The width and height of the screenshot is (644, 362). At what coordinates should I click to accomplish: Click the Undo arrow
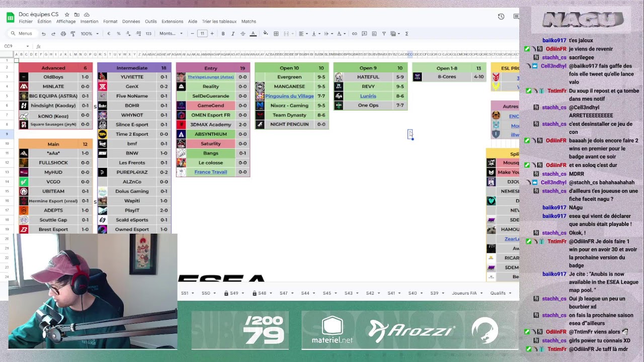(44, 34)
